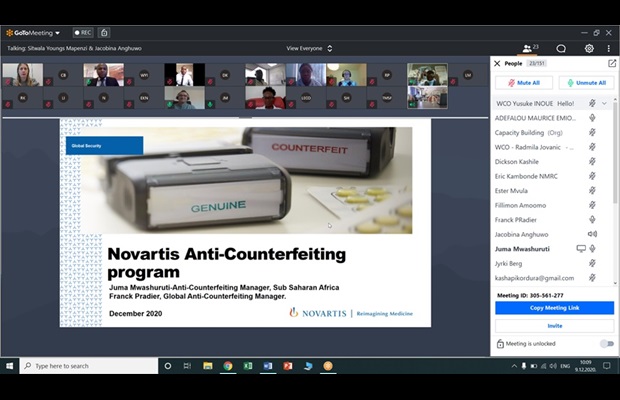
Task: Toggle mic icon for ADEFALOU MAURICE EMIO
Action: [592, 118]
